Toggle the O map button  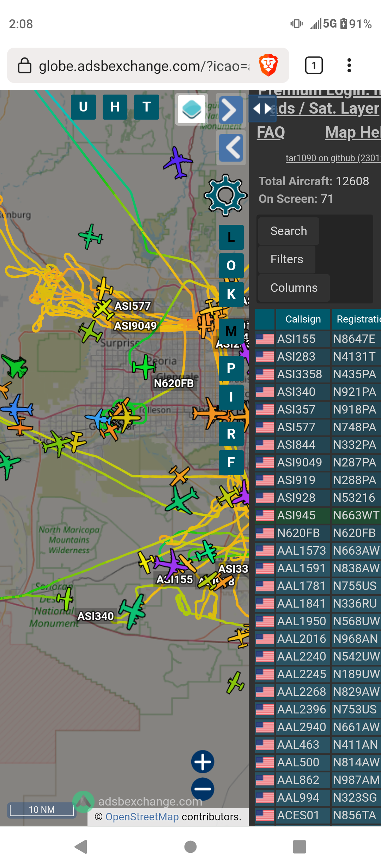(231, 266)
